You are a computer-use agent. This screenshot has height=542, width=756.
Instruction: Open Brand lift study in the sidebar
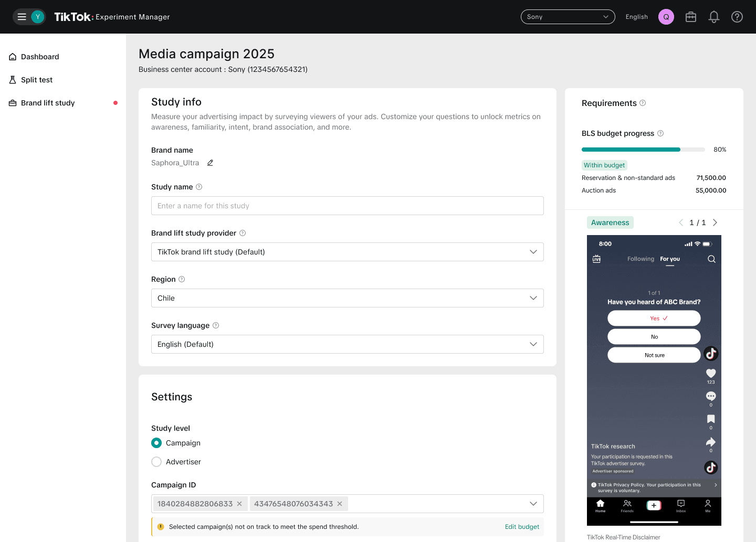pos(48,103)
